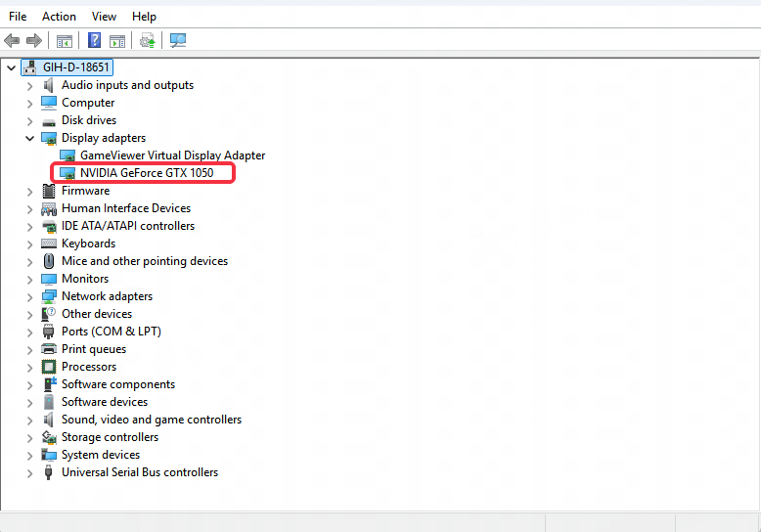The width and height of the screenshot is (761, 532).
Task: Expand the Sound, video and game controllers chevron
Action: pyautogui.click(x=29, y=420)
